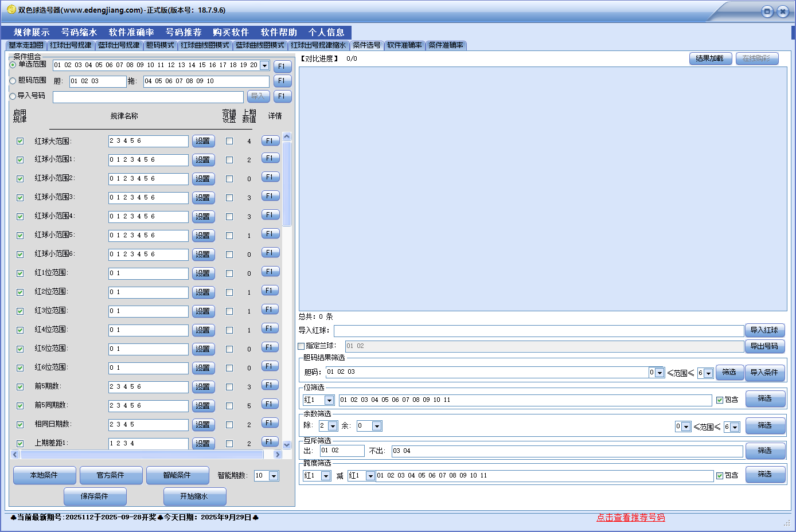Expand the 智能期数 dropdown
Viewport: 796px width, 532px height.
tap(274, 476)
